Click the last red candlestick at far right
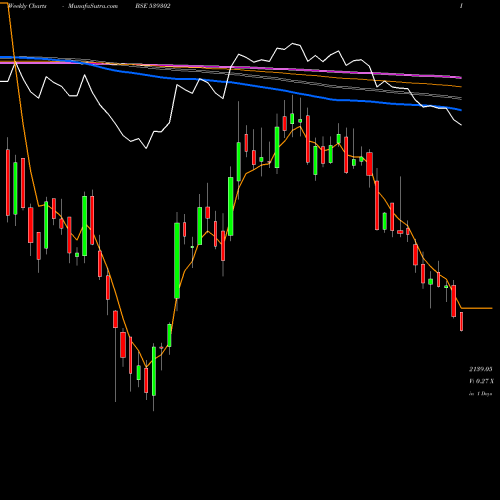This screenshot has height=500, width=500. click(x=461, y=321)
